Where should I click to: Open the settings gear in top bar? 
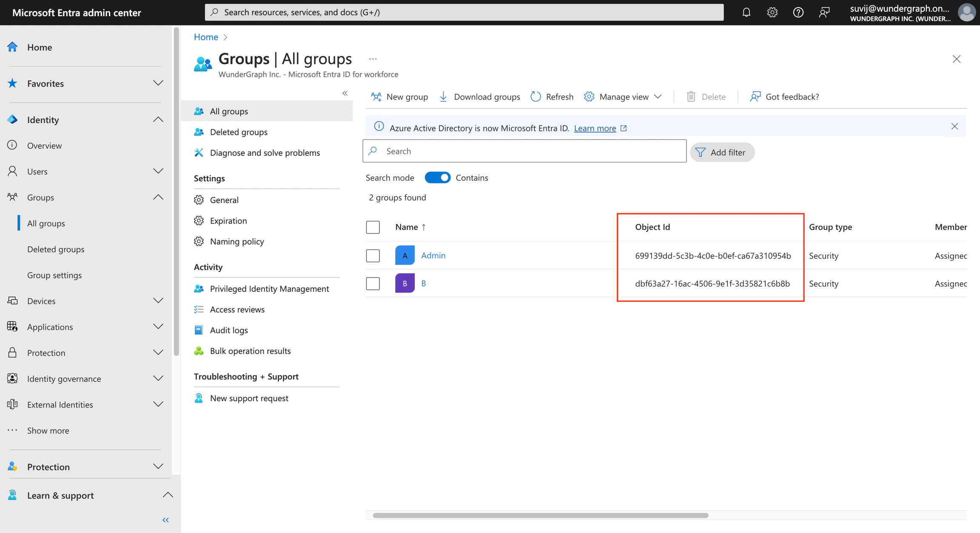click(772, 12)
